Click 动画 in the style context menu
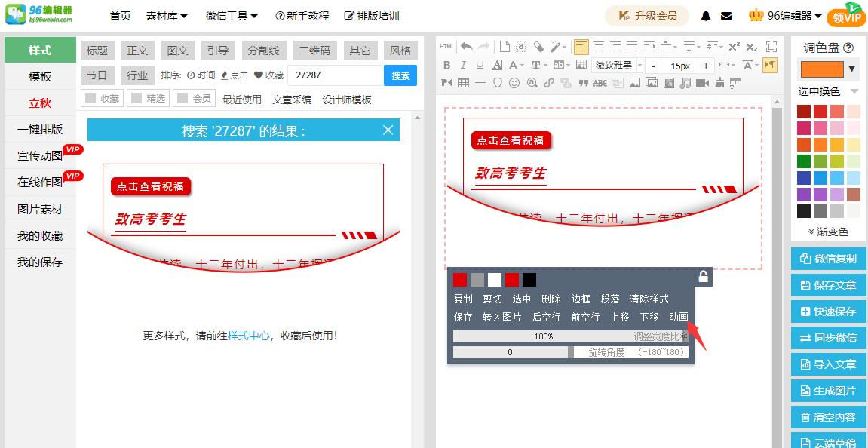868x448 pixels. pyautogui.click(x=679, y=317)
